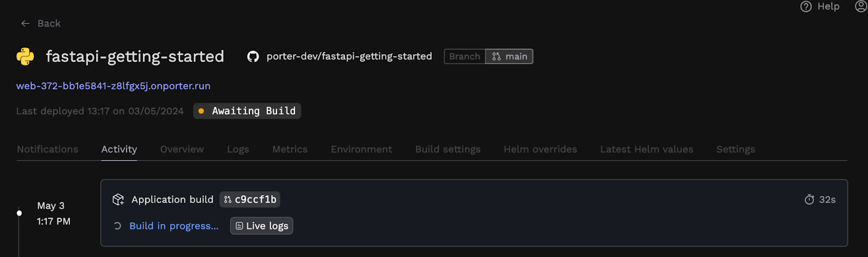Click the Python logo icon

[25, 56]
